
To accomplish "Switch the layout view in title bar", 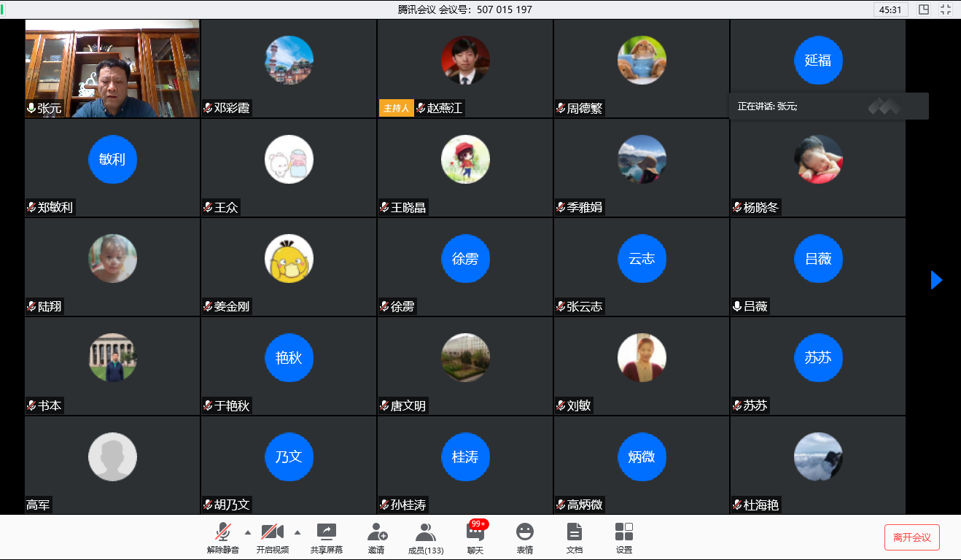I will tap(924, 9).
